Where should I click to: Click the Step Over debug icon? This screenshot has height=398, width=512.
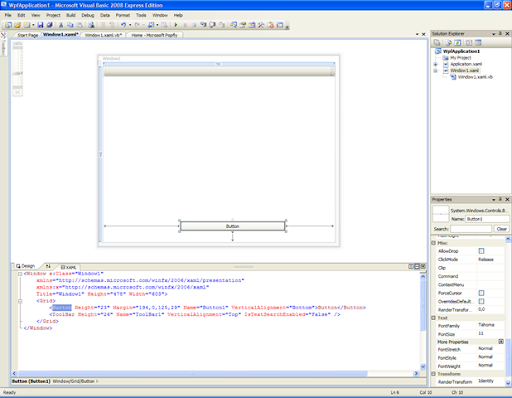(x=212, y=25)
